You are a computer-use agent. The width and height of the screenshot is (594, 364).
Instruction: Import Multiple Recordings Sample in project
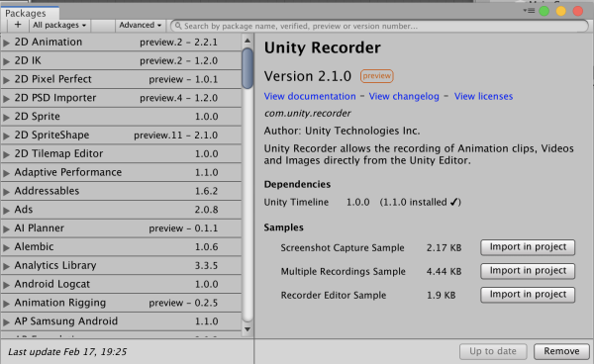click(x=528, y=271)
